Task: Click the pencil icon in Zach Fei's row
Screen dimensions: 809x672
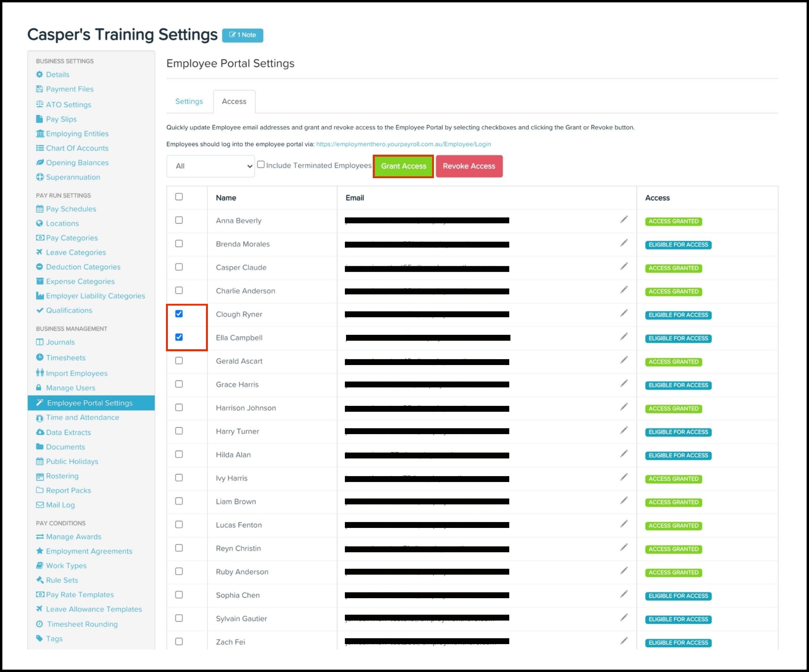Action: point(624,641)
